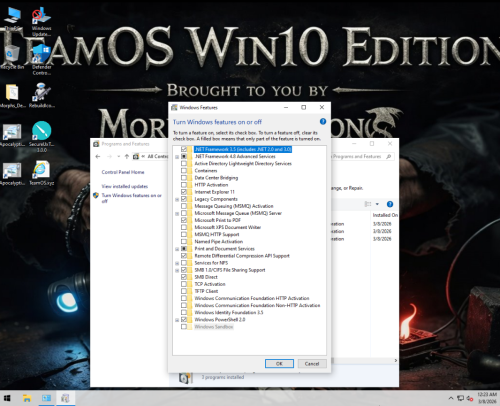The image size is (500, 406).
Task: Open the Windows Update desktop shortcut
Action: [x=41, y=22]
